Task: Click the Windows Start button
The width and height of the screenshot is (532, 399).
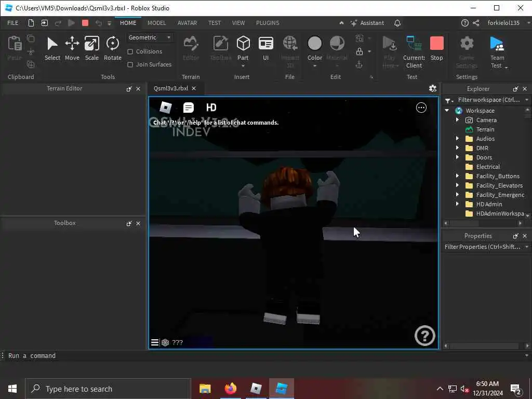Action: [12, 389]
